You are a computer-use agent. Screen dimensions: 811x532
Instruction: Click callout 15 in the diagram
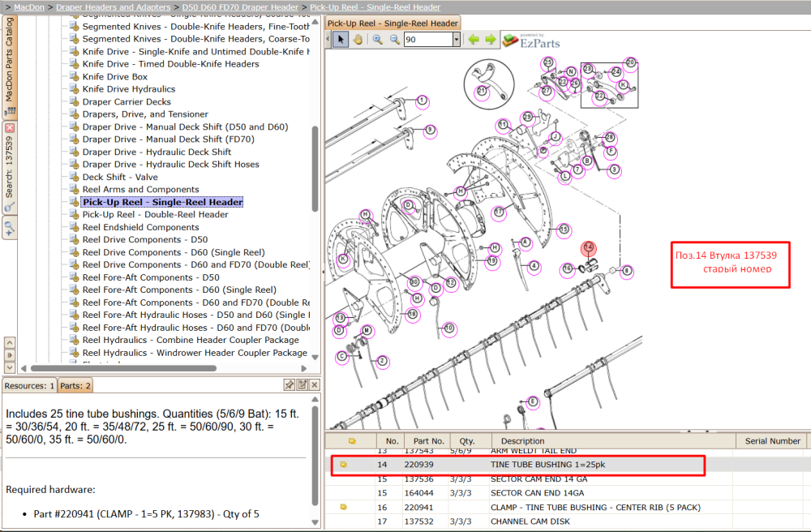[x=564, y=229]
